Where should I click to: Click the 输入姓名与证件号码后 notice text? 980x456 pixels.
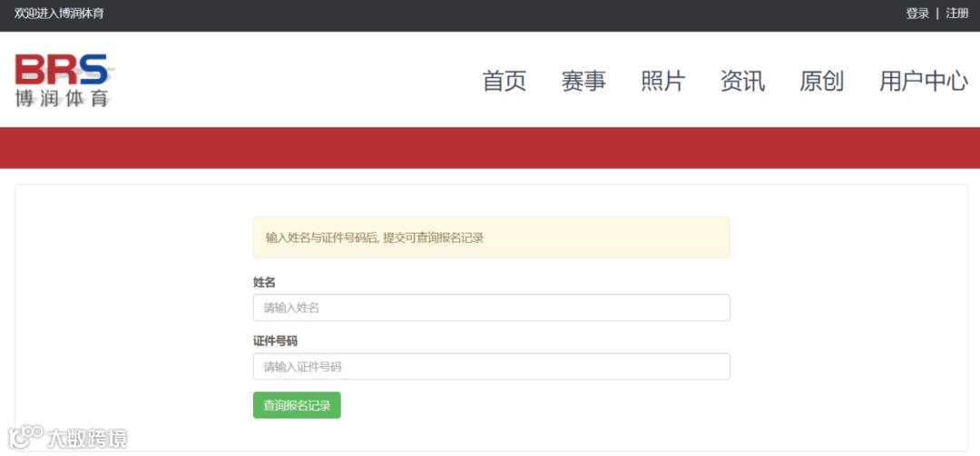point(375,238)
